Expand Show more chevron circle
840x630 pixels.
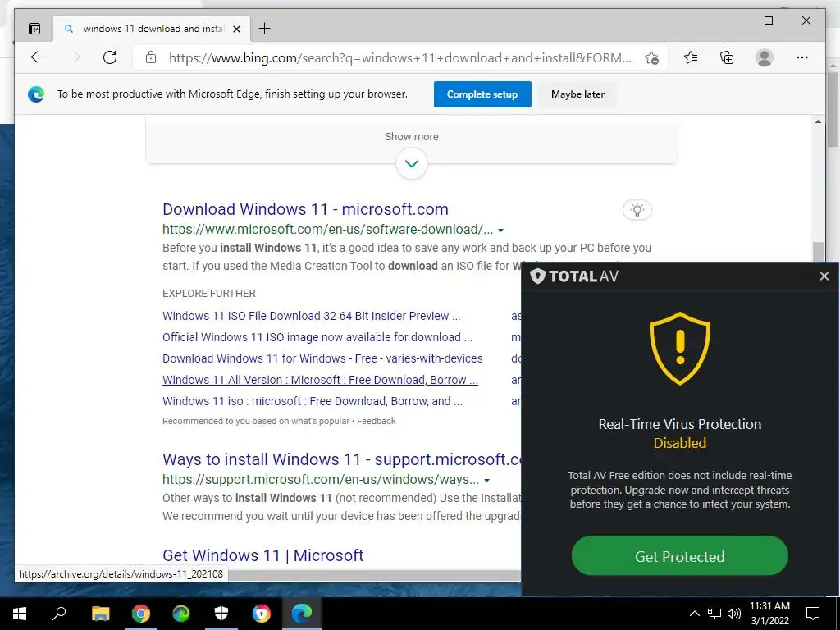(412, 163)
